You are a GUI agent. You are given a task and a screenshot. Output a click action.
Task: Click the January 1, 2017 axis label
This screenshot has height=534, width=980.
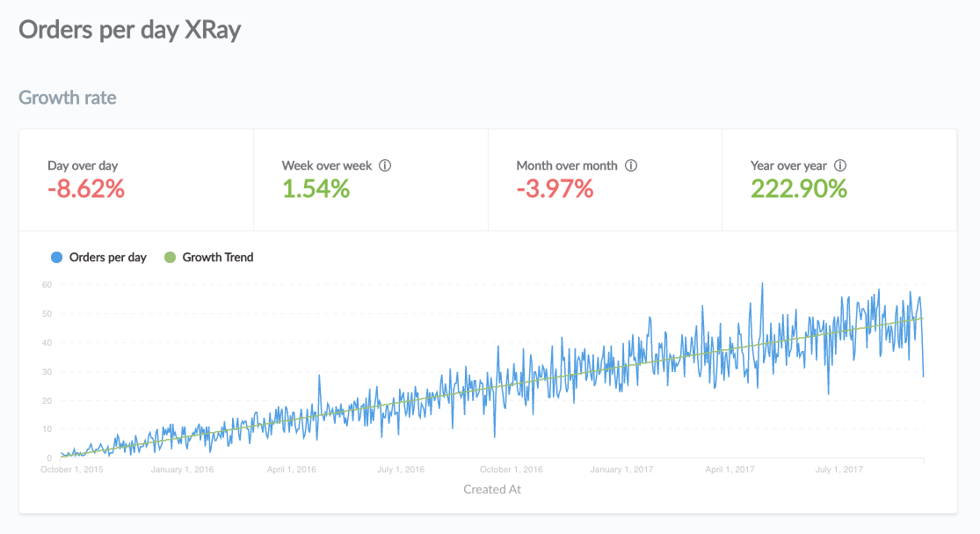click(622, 470)
